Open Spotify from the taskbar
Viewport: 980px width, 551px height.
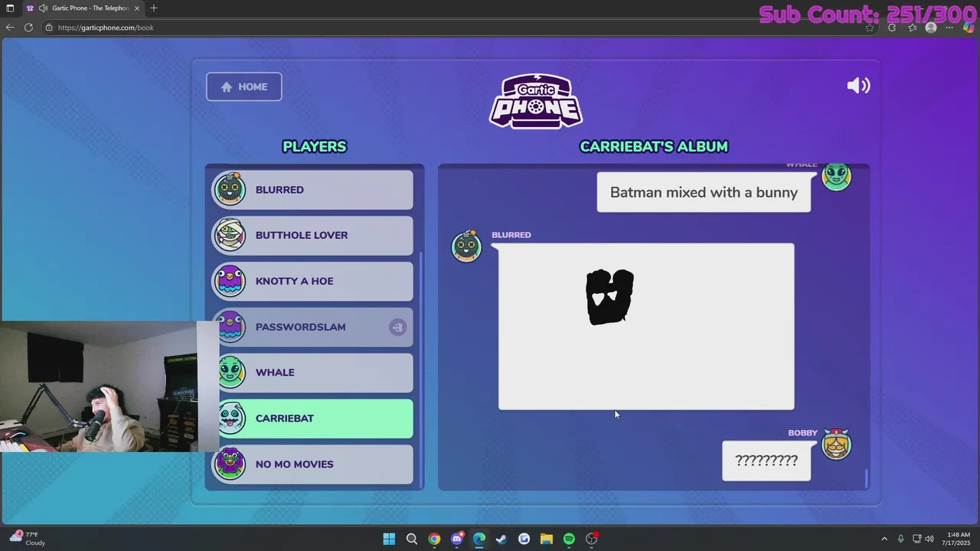569,539
